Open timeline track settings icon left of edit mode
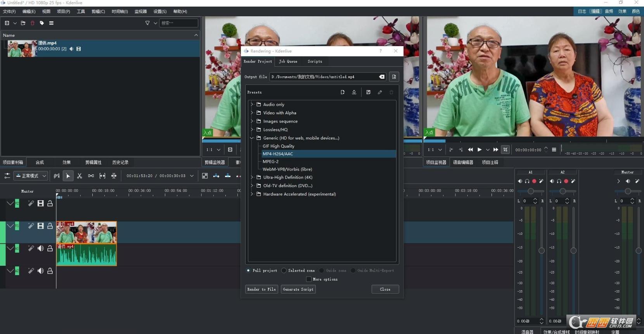Viewport: 644px width, 334px height. tap(7, 176)
